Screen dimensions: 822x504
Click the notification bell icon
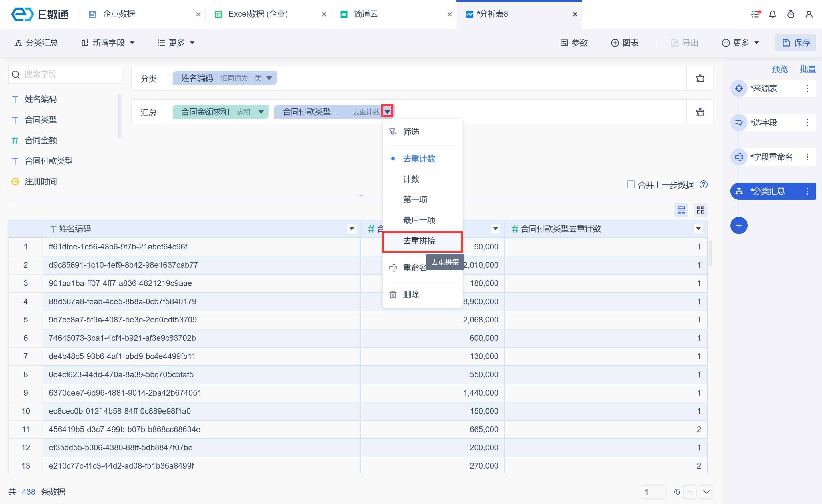pos(772,14)
